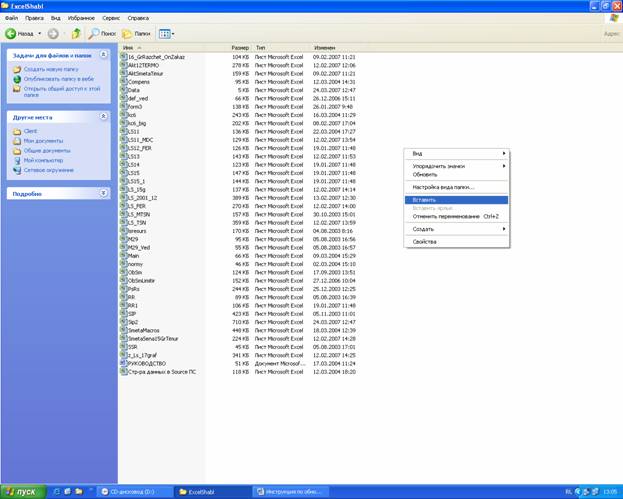Click the 'Создать новую папку' link

50,69
